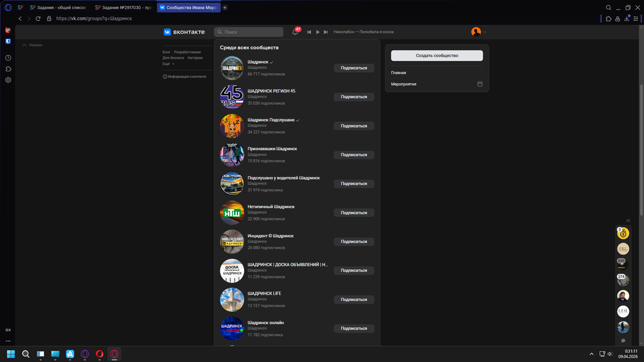Image resolution: width=644 pixels, height=362 pixels.
Task: Open Нетипичный Шадринск НТШ avatar
Action: pyautogui.click(x=232, y=213)
